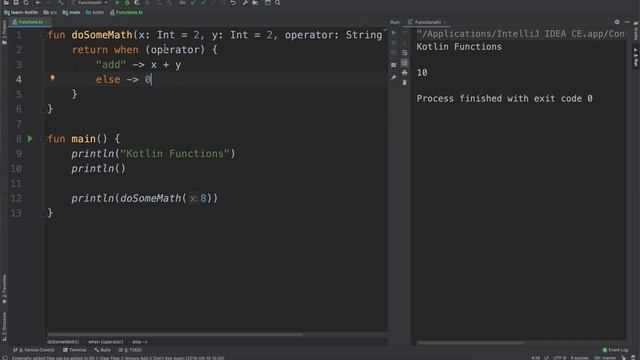The height and width of the screenshot is (360, 640).
Task: Click the Functions.kt breadcrumb file
Action: click(x=126, y=12)
